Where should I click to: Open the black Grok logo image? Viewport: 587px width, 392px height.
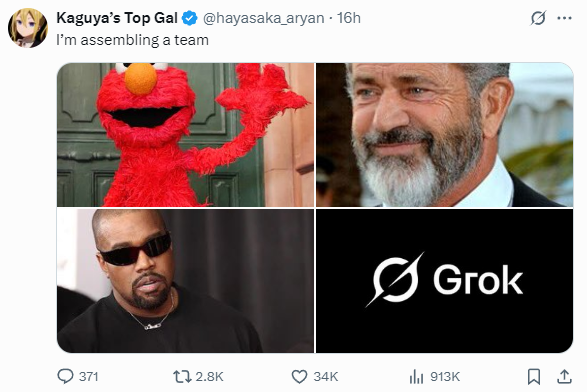pos(444,281)
